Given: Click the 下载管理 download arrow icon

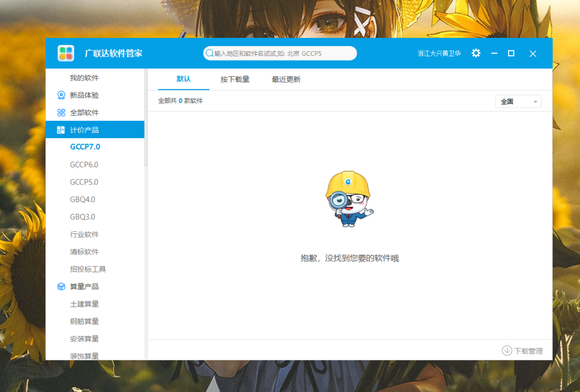Looking at the screenshot, I should (x=507, y=350).
